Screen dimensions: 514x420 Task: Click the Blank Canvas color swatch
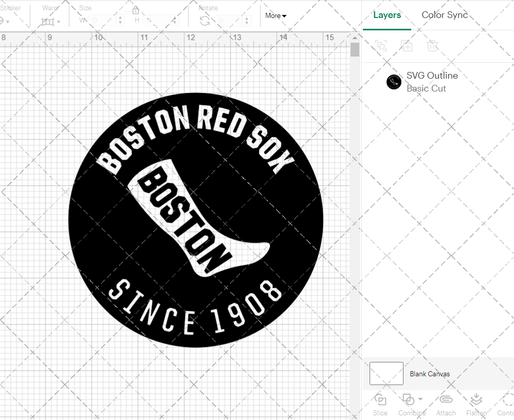(385, 374)
